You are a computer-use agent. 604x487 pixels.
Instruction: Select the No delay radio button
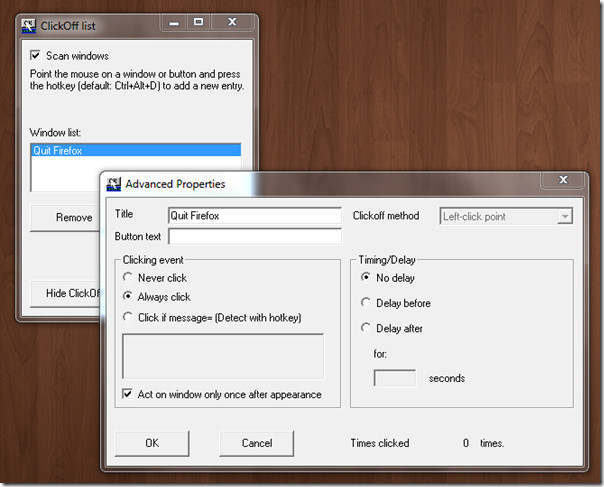[366, 277]
